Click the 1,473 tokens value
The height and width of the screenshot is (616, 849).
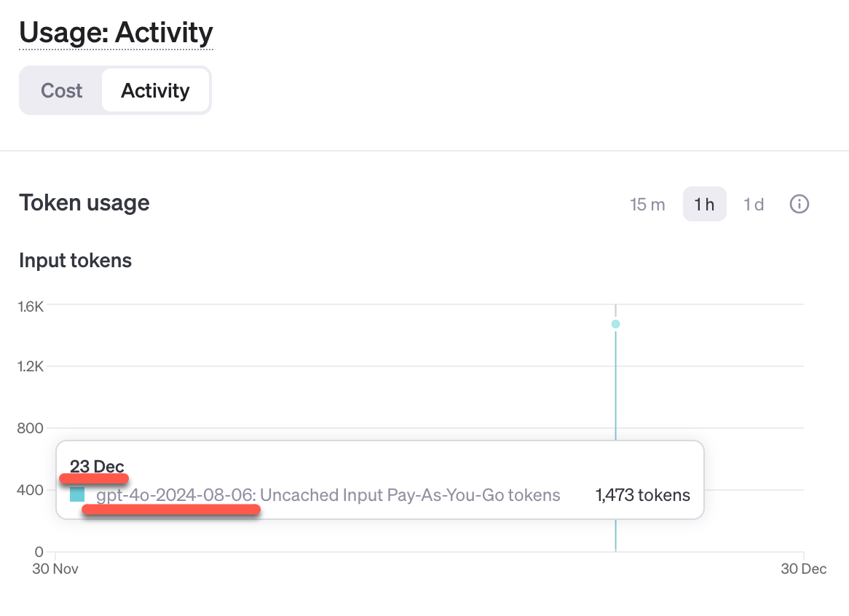pyautogui.click(x=642, y=496)
